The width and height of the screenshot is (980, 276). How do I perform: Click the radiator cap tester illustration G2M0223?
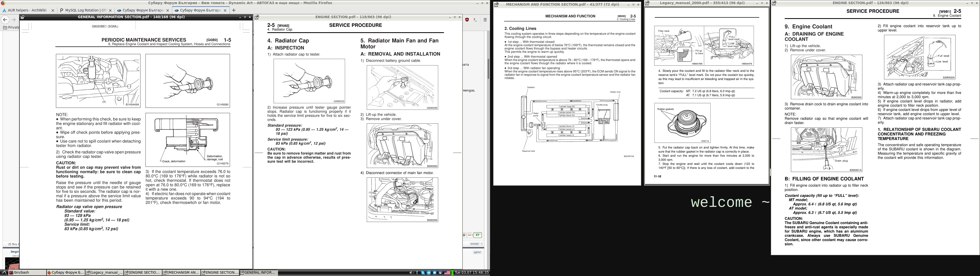pyautogui.click(x=309, y=81)
